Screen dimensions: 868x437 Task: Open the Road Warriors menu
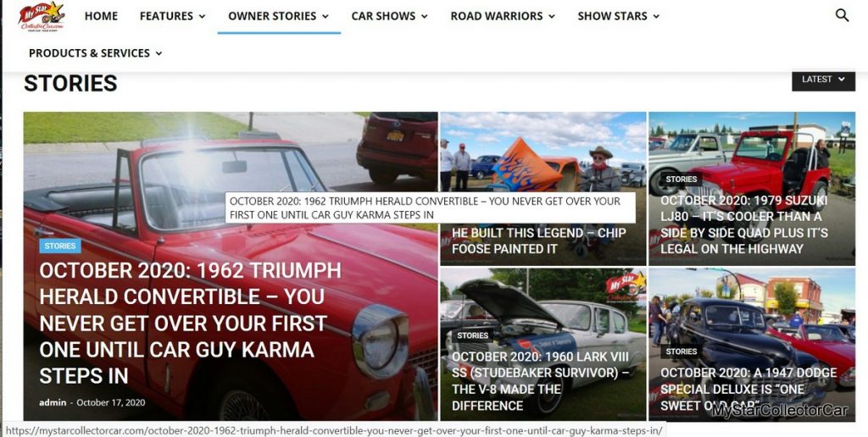coord(502,16)
